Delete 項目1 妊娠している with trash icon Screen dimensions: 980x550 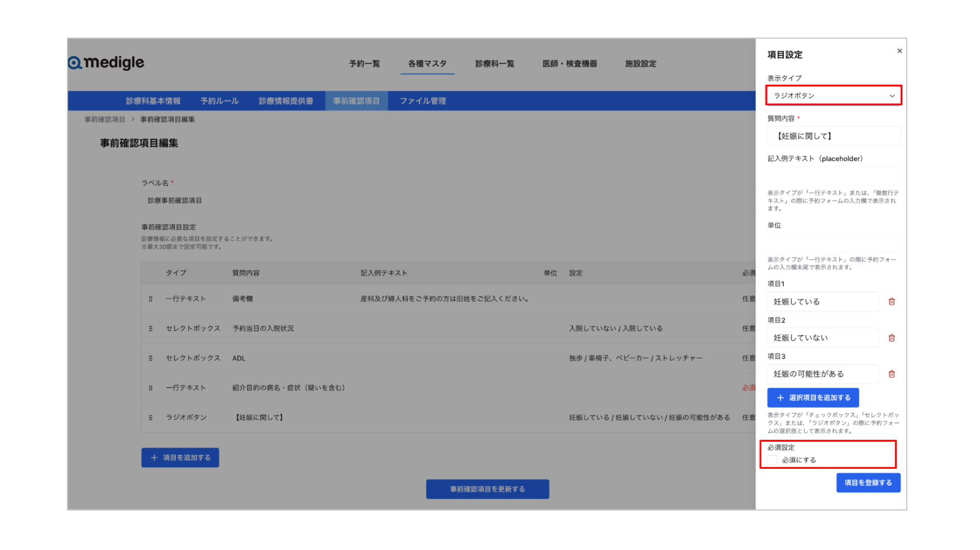pyautogui.click(x=892, y=301)
